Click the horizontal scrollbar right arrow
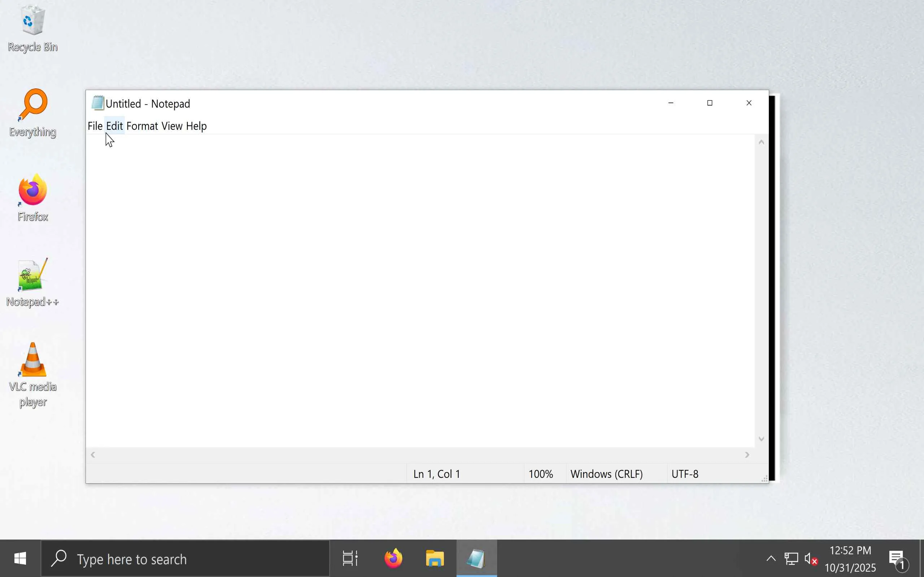The height and width of the screenshot is (577, 924). (x=747, y=455)
